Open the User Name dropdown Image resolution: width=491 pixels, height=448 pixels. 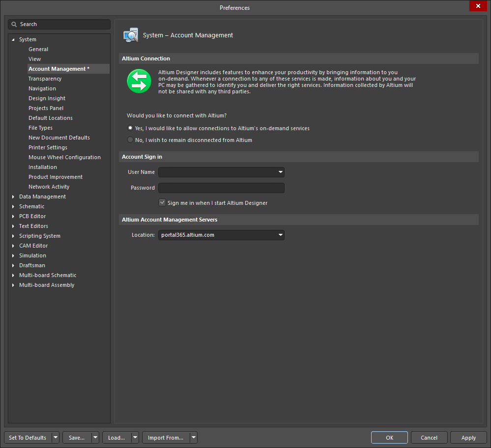[280, 172]
